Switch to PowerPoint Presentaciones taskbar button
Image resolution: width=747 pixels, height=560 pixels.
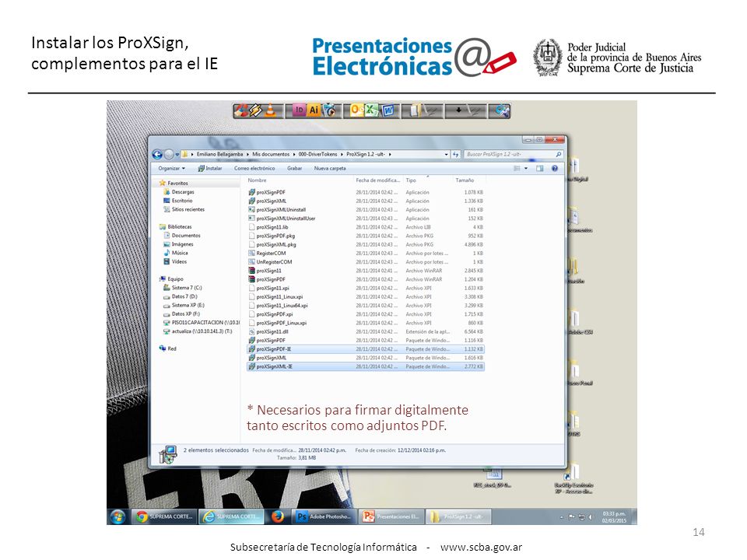[391, 516]
